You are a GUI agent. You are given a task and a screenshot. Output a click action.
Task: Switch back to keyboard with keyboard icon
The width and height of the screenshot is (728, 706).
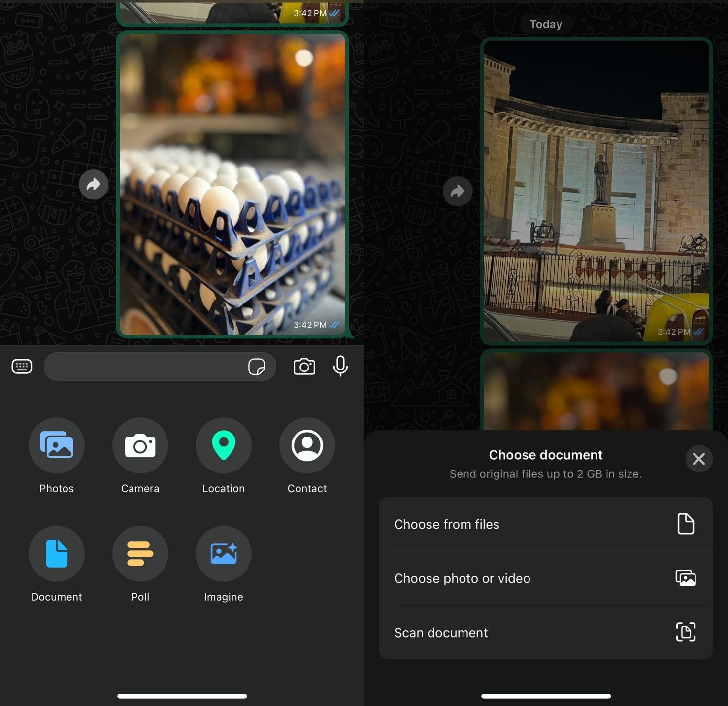[x=22, y=366]
